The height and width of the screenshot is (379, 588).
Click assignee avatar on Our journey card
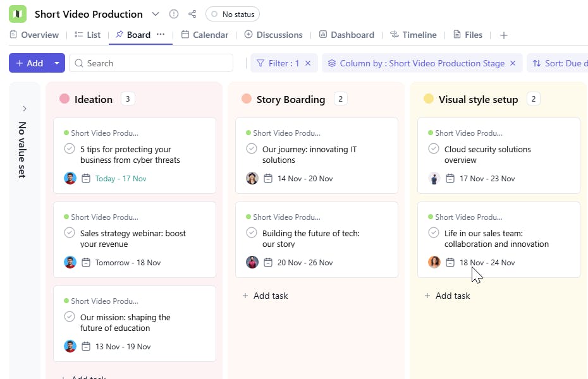click(x=252, y=179)
